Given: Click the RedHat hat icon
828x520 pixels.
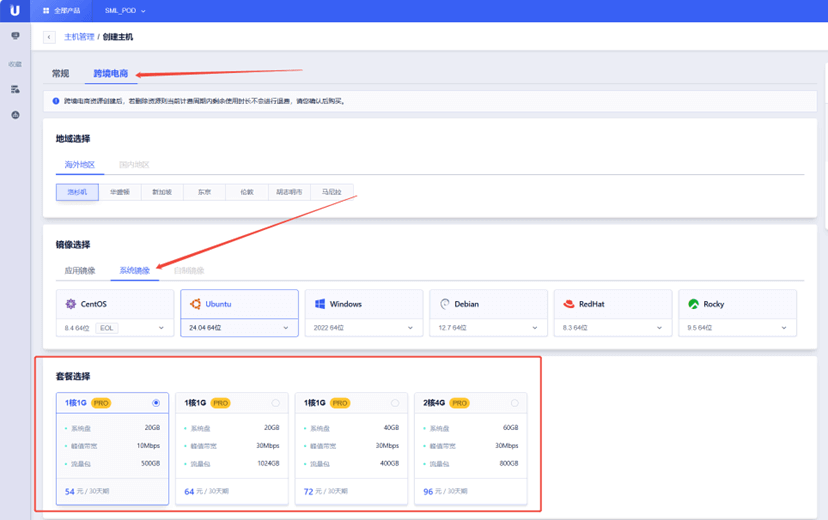Looking at the screenshot, I should [x=569, y=304].
